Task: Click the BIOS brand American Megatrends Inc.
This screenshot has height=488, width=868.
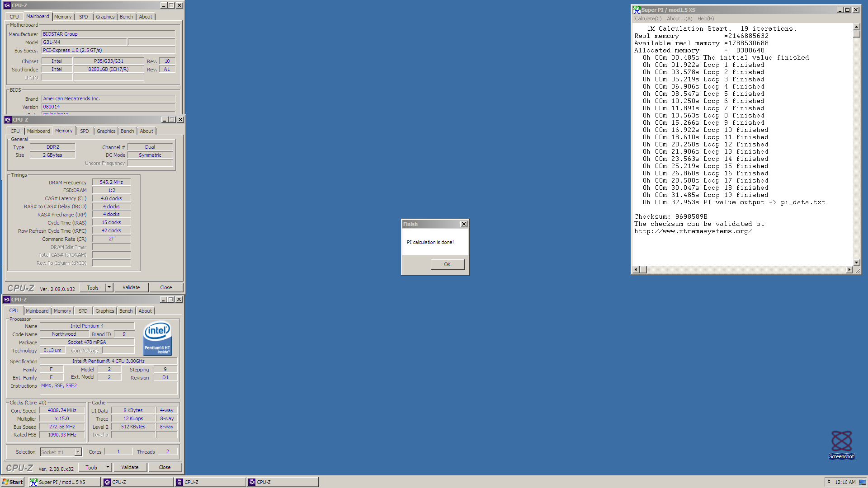Action: [108, 99]
